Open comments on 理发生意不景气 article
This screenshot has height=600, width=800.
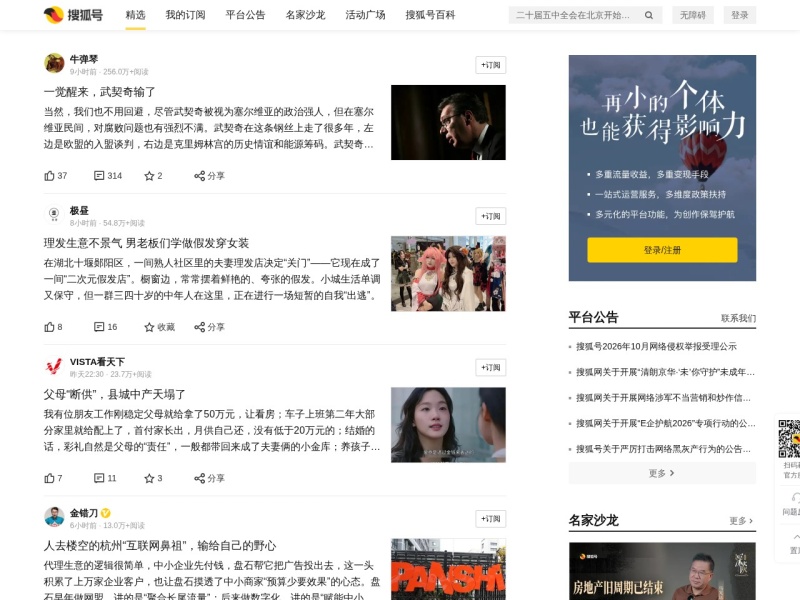click(106, 327)
